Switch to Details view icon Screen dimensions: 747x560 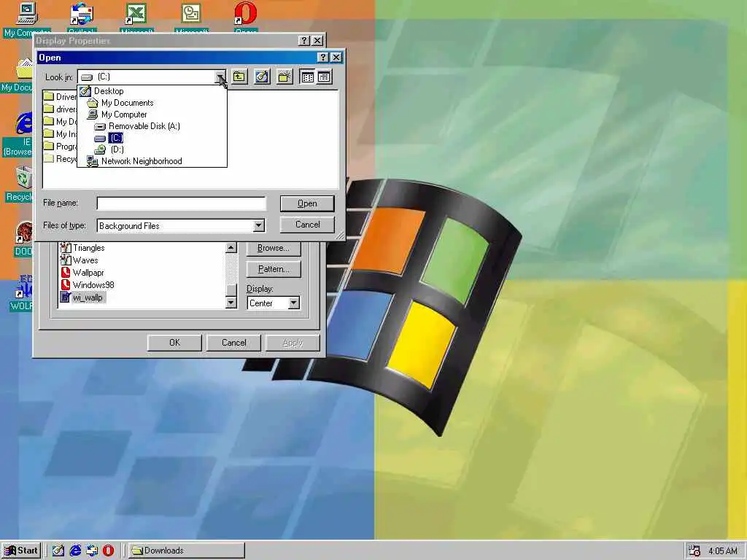coord(324,77)
